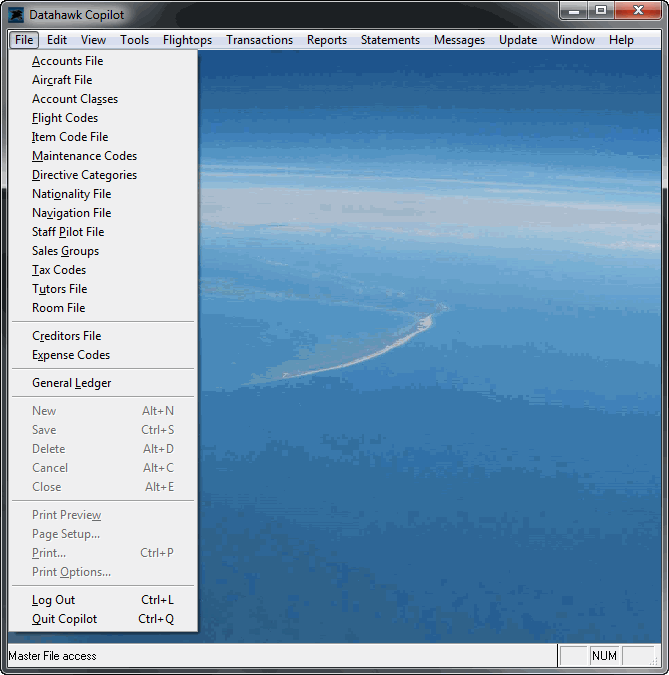Maximize the Datahawk Copilot window
The image size is (669, 675).
tap(601, 11)
